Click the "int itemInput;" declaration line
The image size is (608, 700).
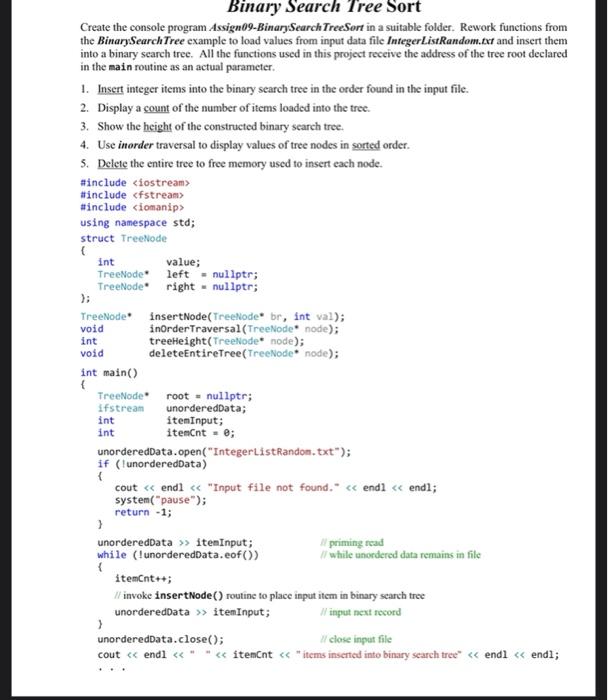(160, 421)
